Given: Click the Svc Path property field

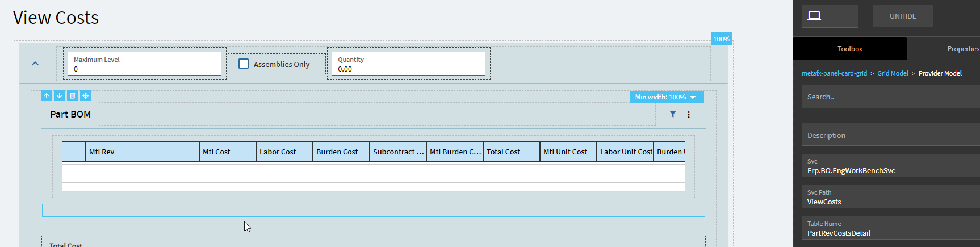Looking at the screenshot, I should click(890, 197).
